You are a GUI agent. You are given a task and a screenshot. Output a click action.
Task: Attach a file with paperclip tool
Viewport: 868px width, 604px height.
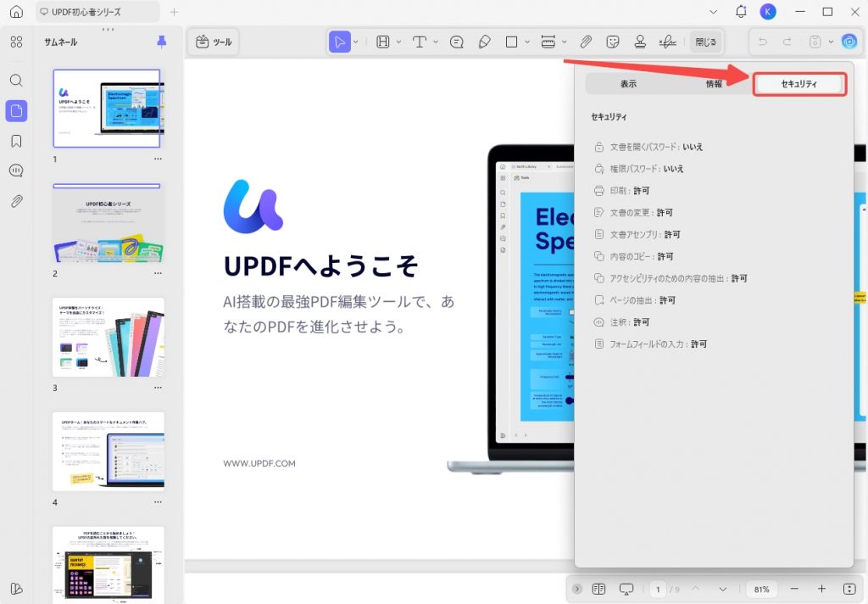pyautogui.click(x=586, y=42)
